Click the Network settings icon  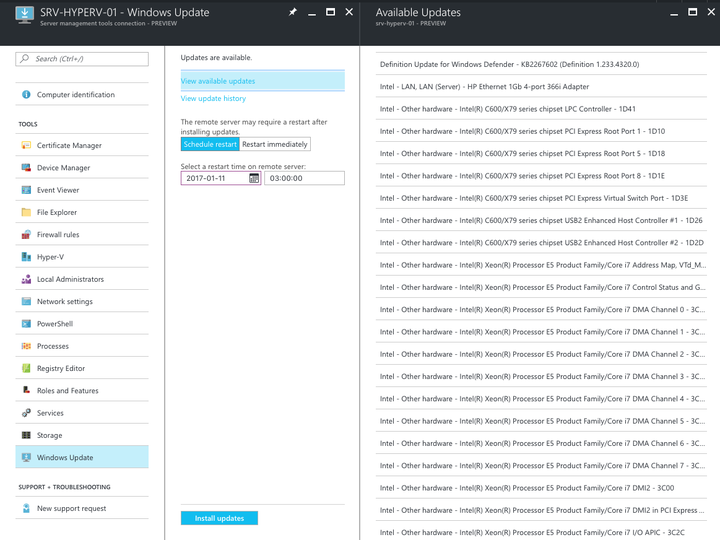point(26,301)
